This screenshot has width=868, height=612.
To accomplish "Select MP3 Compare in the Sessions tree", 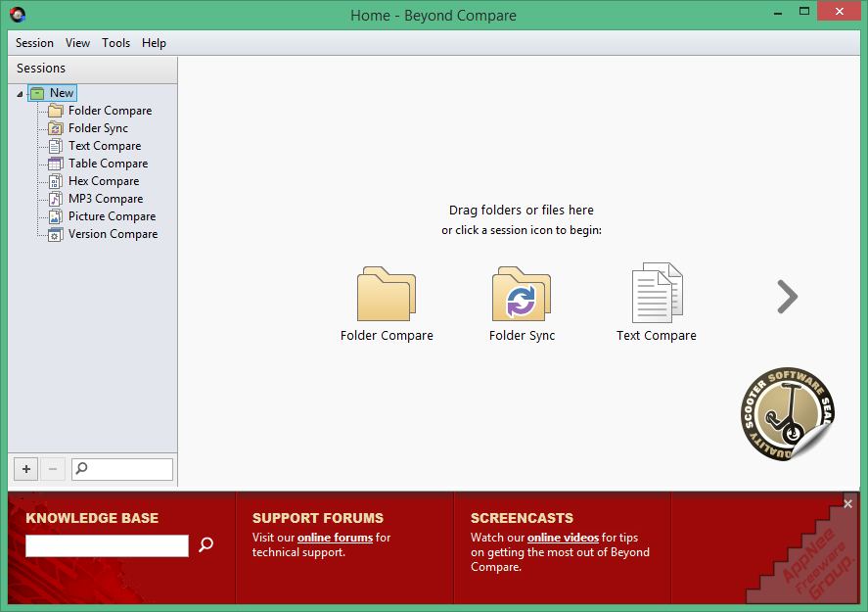I will pos(106,199).
